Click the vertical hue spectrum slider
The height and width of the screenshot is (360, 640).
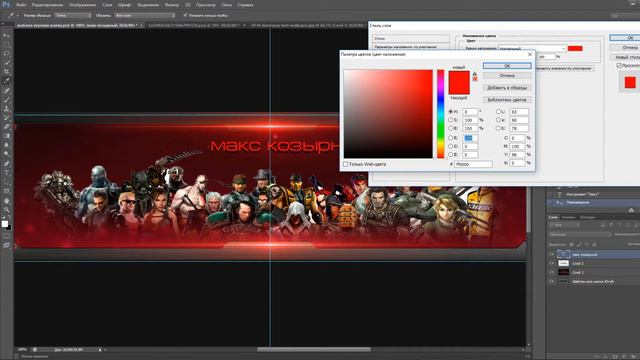pyautogui.click(x=440, y=114)
